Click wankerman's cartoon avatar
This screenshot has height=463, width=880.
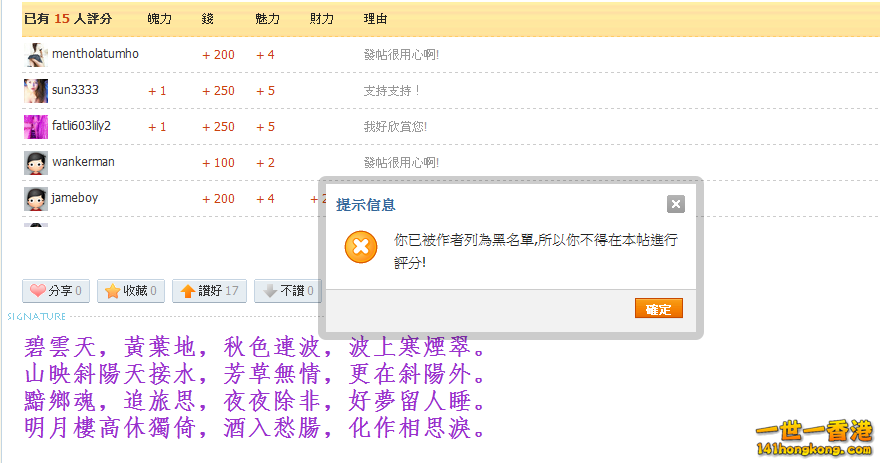[35, 162]
